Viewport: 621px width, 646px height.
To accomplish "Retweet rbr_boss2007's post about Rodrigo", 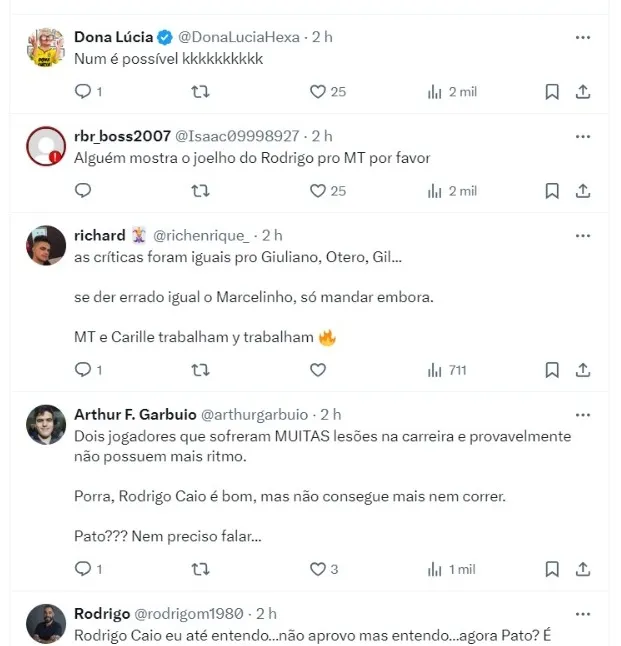I will tap(200, 190).
